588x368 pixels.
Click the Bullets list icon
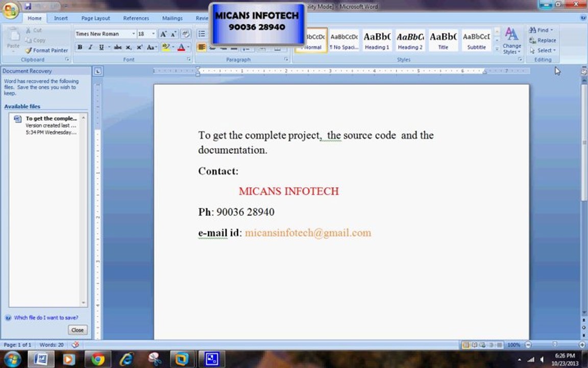pos(202,34)
